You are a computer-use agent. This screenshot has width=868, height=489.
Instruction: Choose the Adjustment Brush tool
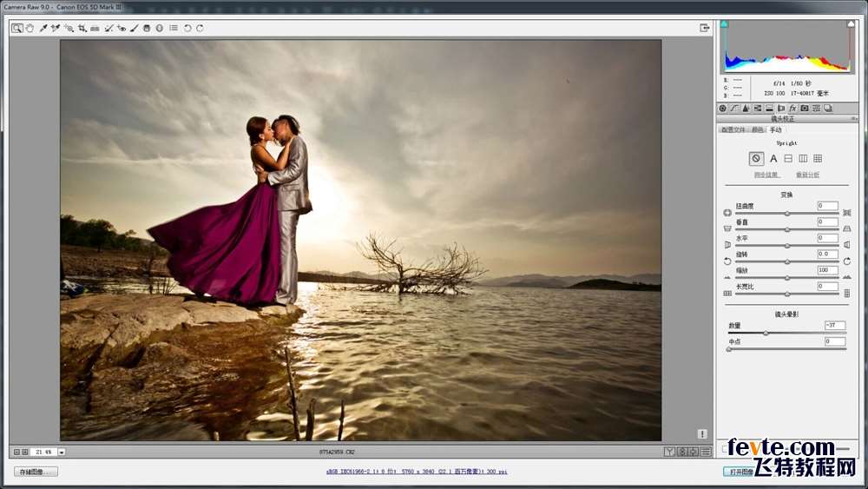(x=135, y=28)
